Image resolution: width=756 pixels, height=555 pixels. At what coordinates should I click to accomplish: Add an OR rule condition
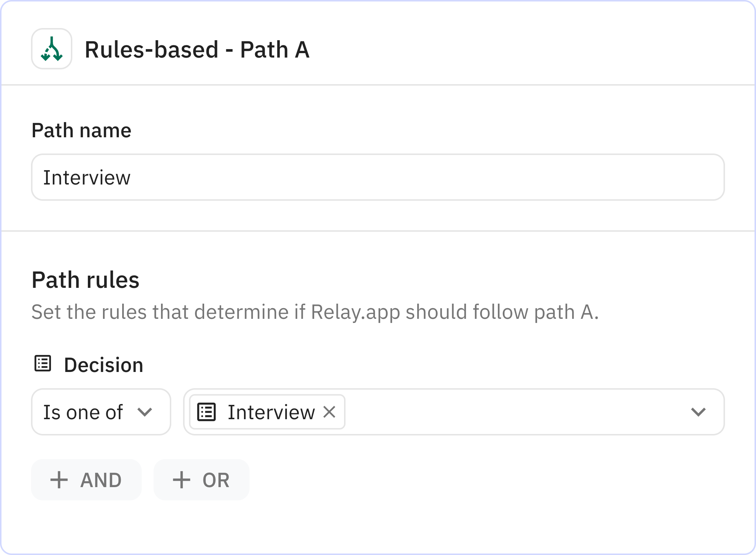pyautogui.click(x=202, y=480)
